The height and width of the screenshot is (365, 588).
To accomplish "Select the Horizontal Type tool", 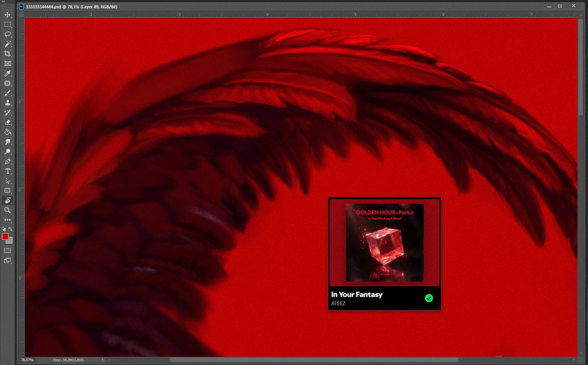I will [7, 171].
